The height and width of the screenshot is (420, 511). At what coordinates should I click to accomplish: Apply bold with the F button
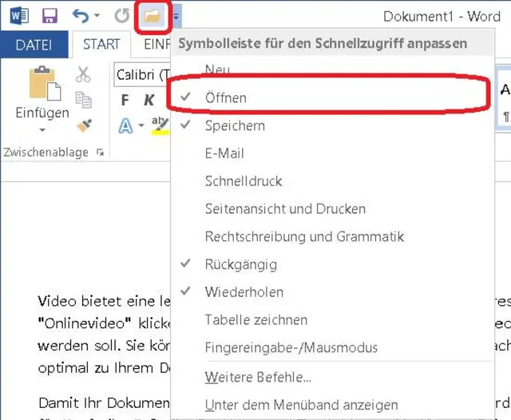click(125, 100)
